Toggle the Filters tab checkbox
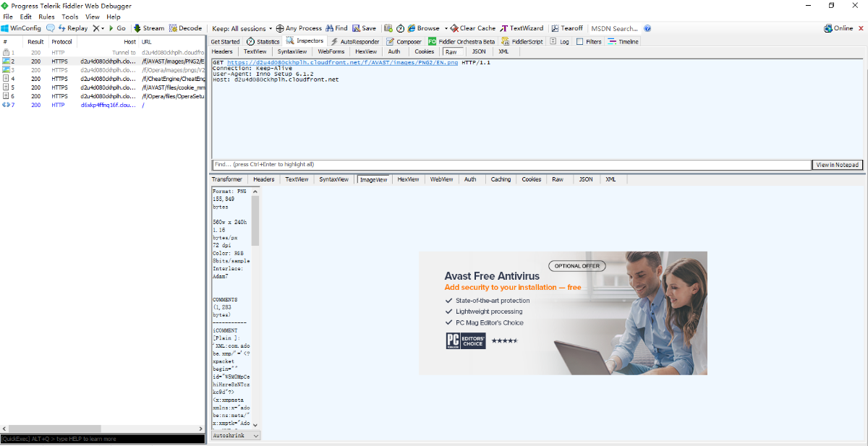Viewport: 868px width, 446px height. 580,42
